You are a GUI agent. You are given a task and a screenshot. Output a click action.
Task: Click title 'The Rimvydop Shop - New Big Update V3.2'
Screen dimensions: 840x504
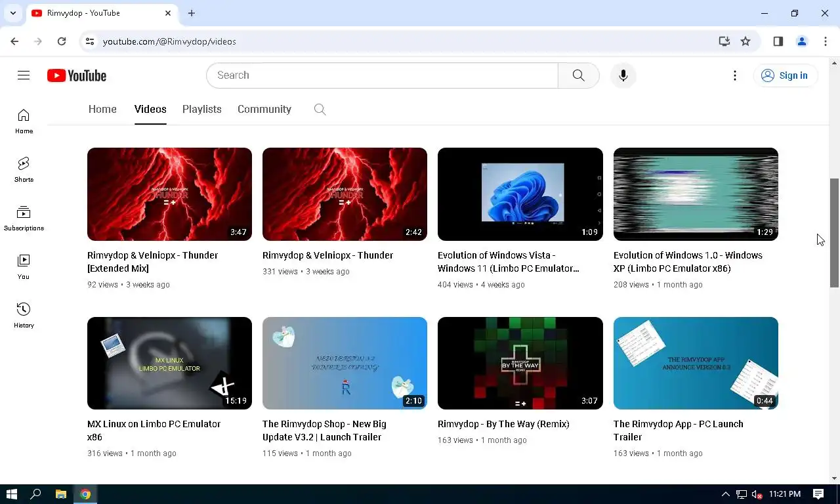pos(324,430)
